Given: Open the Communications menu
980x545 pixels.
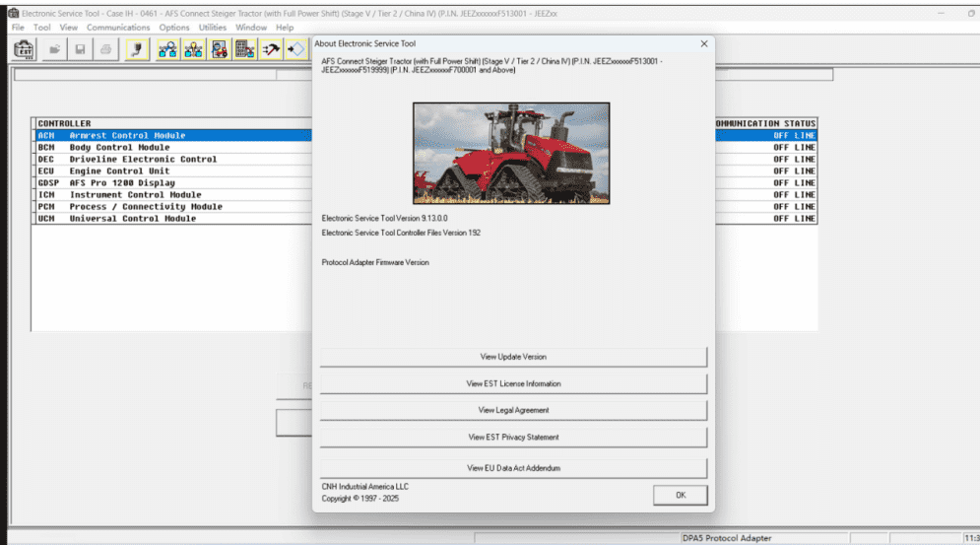Looking at the screenshot, I should [x=118, y=28].
